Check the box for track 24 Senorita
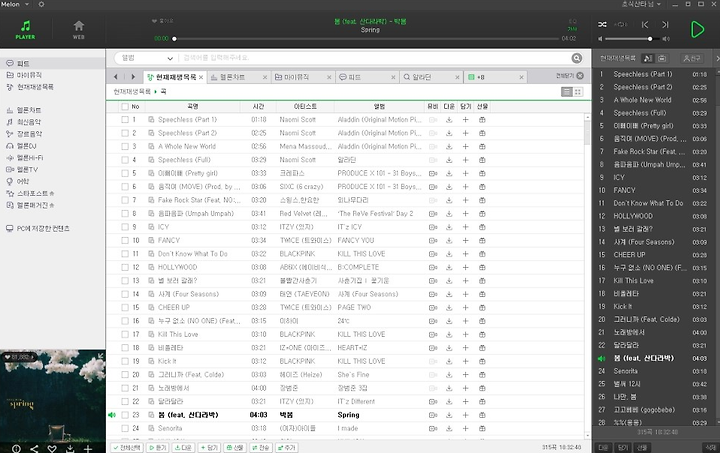The height and width of the screenshot is (453, 720). coord(125,428)
